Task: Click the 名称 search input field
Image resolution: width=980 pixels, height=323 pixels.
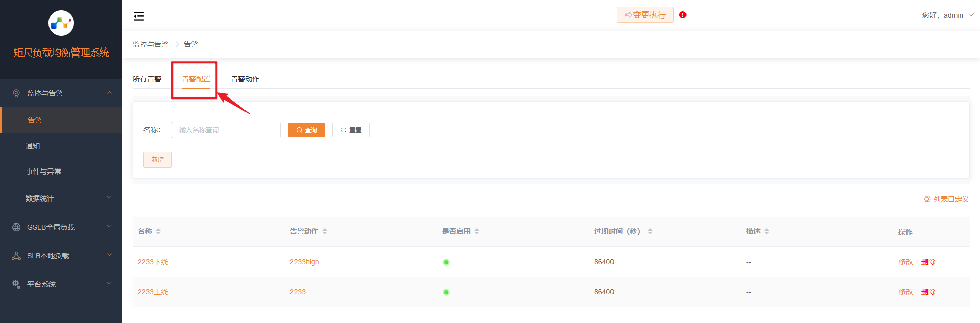Action: [x=226, y=130]
